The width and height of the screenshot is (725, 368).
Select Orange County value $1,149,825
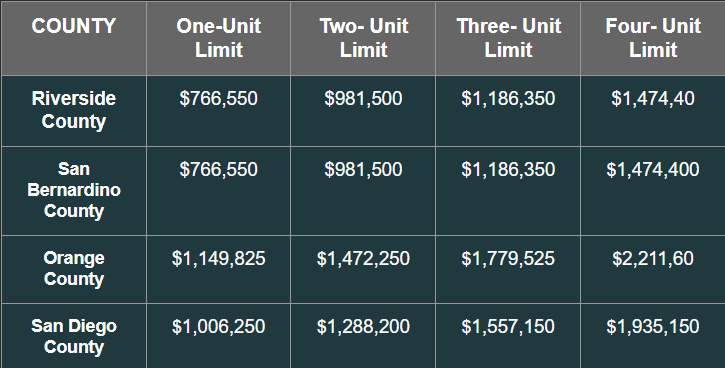(x=219, y=258)
